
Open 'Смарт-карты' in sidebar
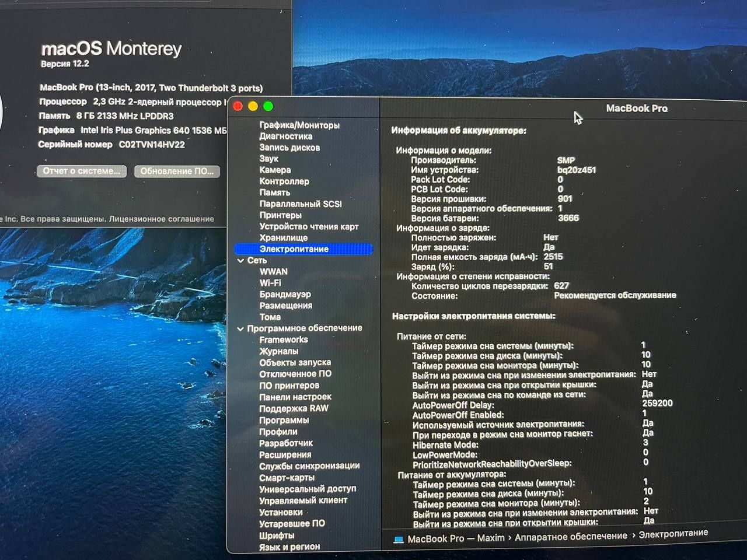tap(287, 478)
